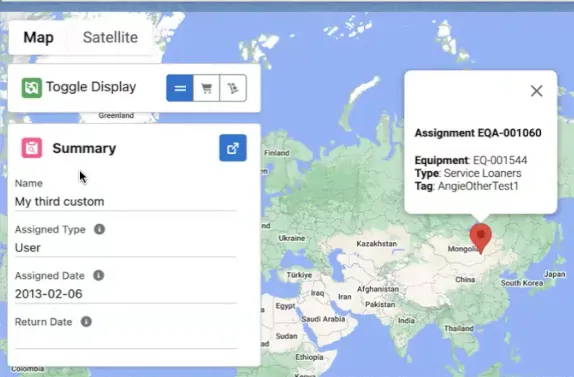Switch to the Satellite view tab
This screenshot has height=377, width=574.
(110, 37)
